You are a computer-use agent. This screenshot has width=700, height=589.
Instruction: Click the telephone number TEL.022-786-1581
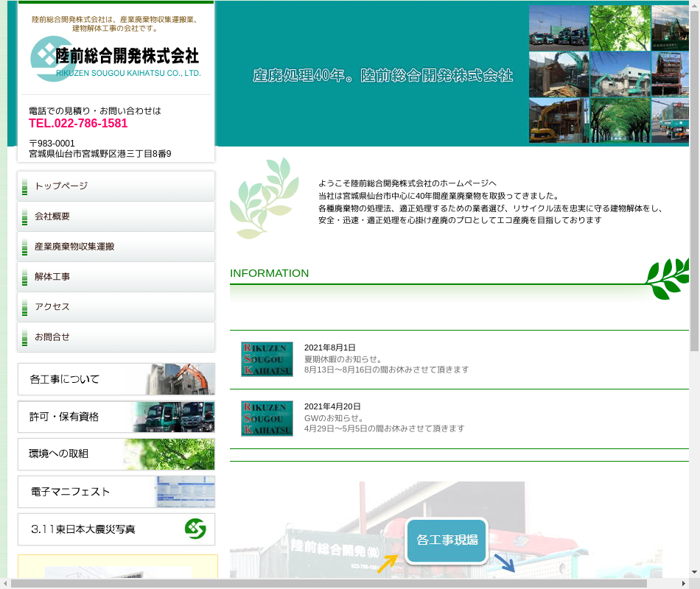[78, 124]
